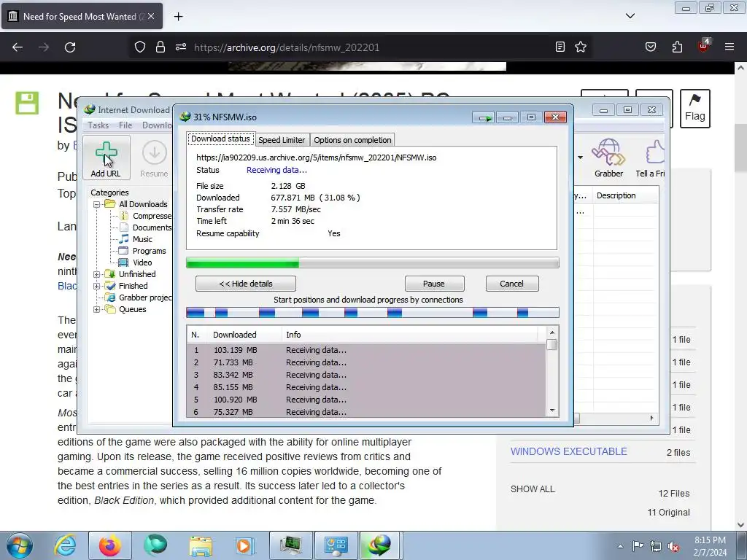Open the Firefox hamburger application menu
This screenshot has height=560, width=747.
pyautogui.click(x=729, y=47)
